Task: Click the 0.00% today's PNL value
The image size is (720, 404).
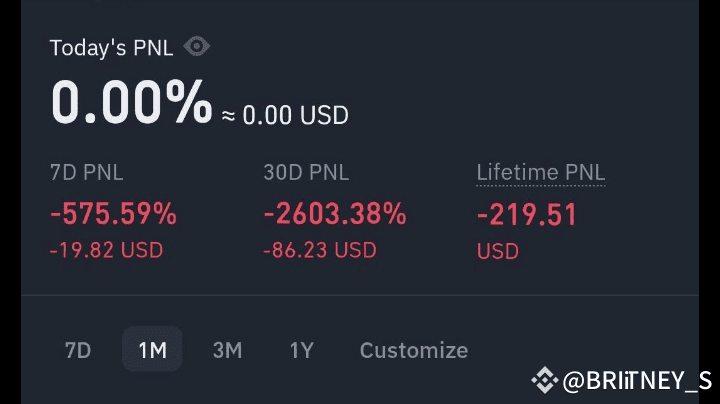Action: coord(131,102)
